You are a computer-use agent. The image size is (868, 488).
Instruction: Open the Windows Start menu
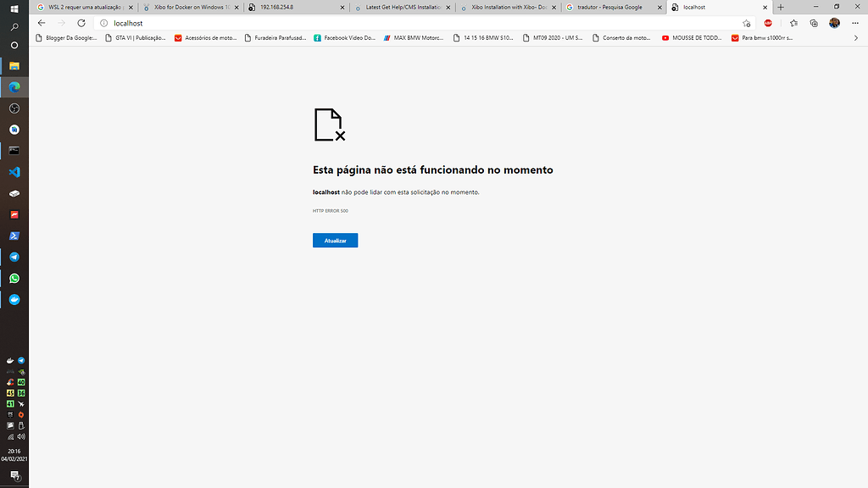(x=14, y=8)
